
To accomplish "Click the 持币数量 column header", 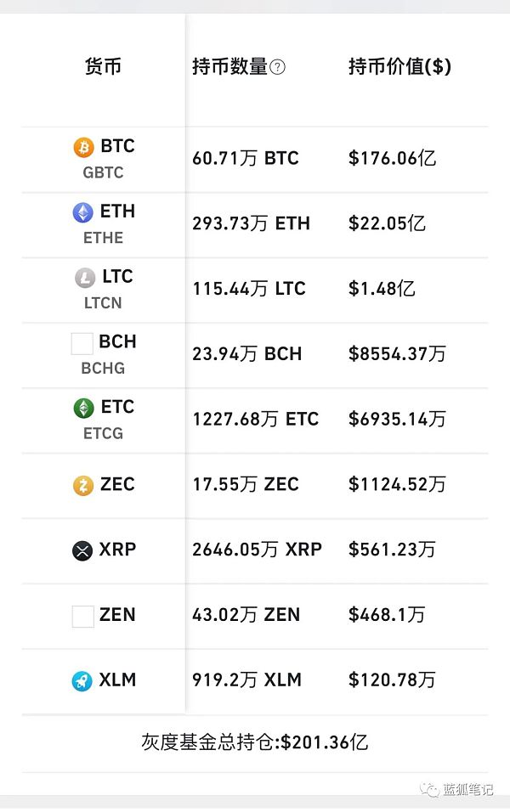I will click(229, 67).
